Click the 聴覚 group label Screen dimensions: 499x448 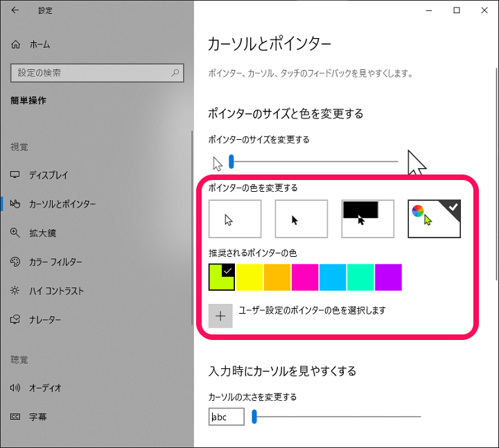19,359
